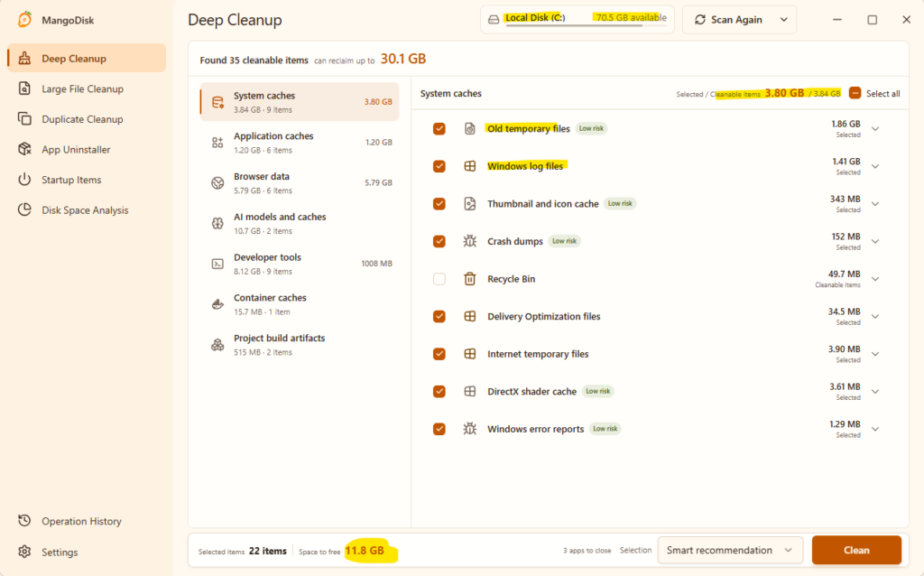Click the Browser data globe icon
924x576 pixels.
217,182
